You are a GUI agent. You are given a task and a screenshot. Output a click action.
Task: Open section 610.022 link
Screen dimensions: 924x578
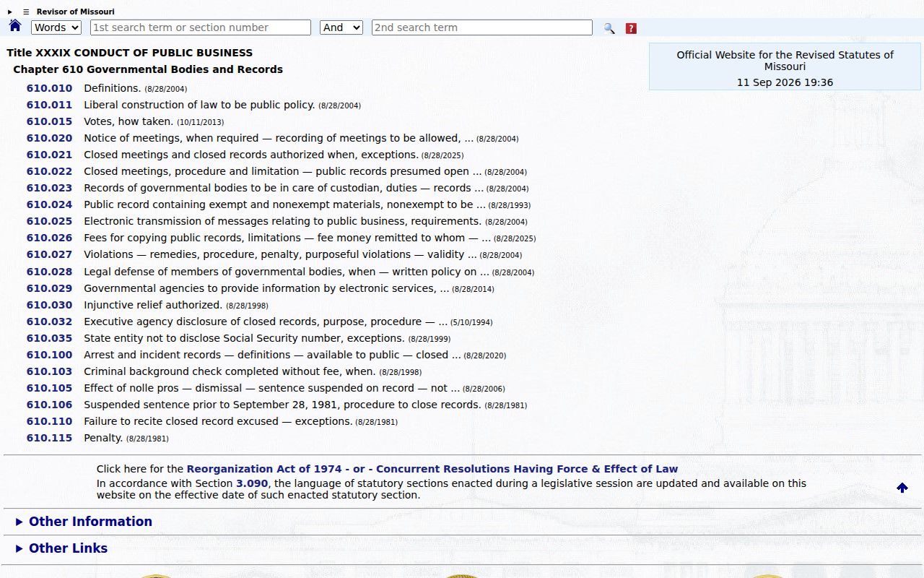(x=49, y=171)
